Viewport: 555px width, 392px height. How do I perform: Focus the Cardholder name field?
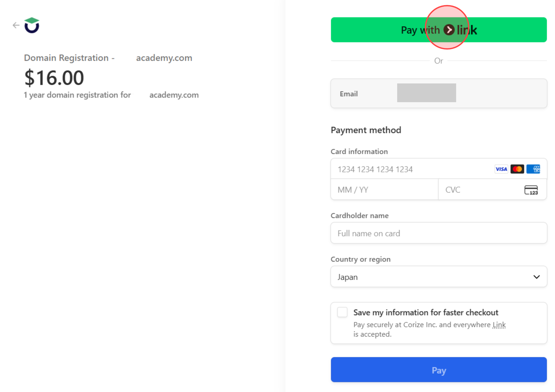438,233
